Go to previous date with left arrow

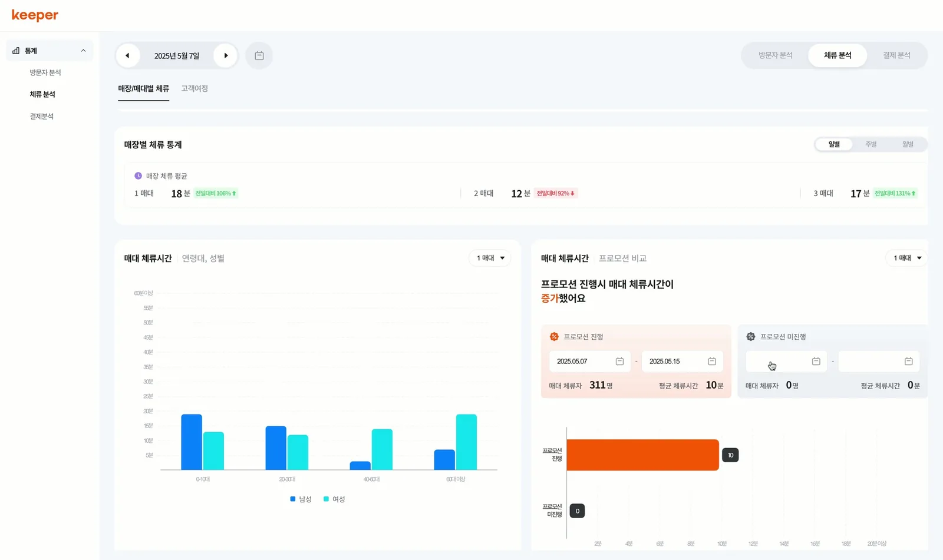click(x=127, y=56)
